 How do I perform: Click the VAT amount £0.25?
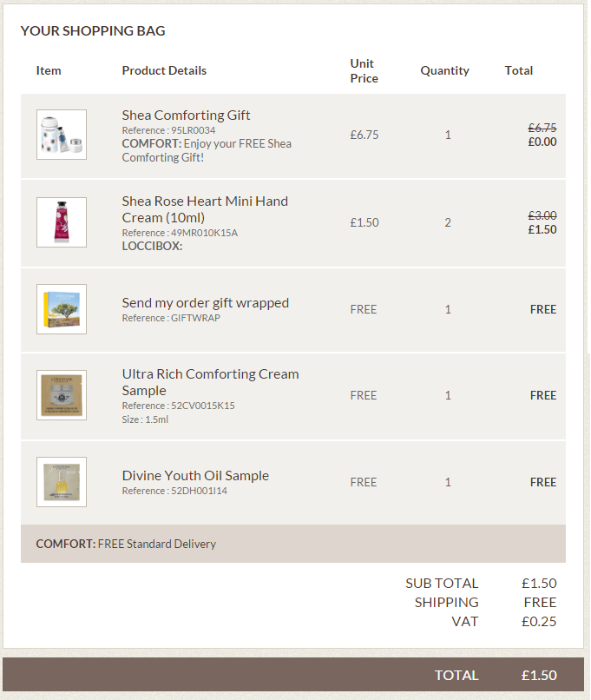click(x=539, y=622)
